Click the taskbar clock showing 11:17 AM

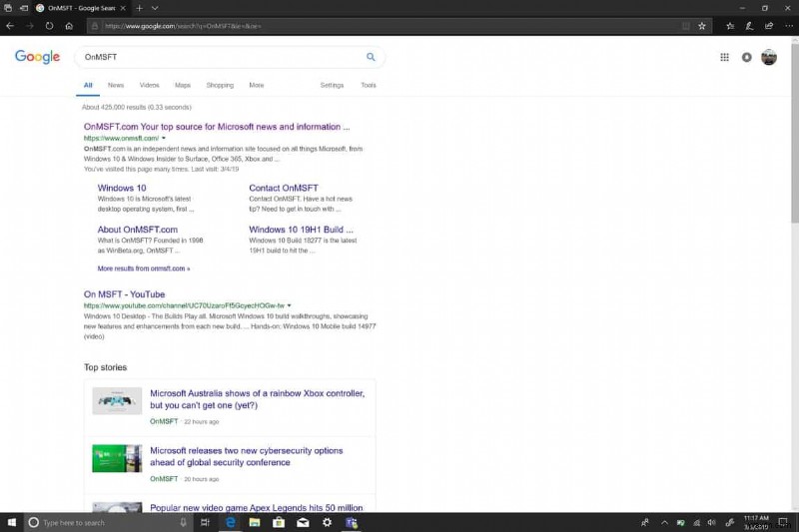pos(756,522)
